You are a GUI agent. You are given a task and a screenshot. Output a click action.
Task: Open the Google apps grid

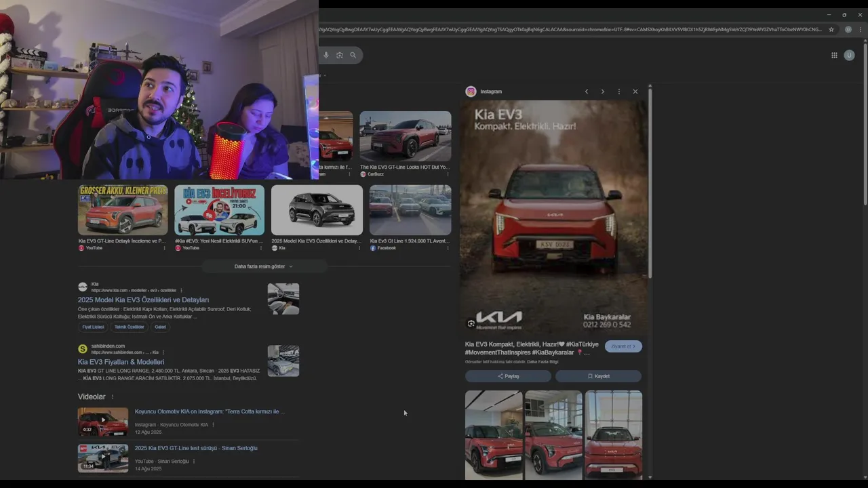click(834, 56)
